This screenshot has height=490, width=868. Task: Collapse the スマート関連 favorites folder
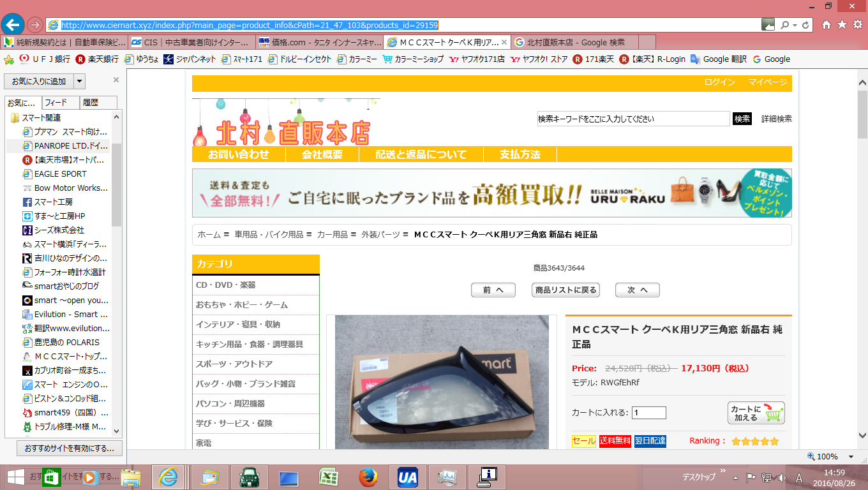[x=41, y=117]
